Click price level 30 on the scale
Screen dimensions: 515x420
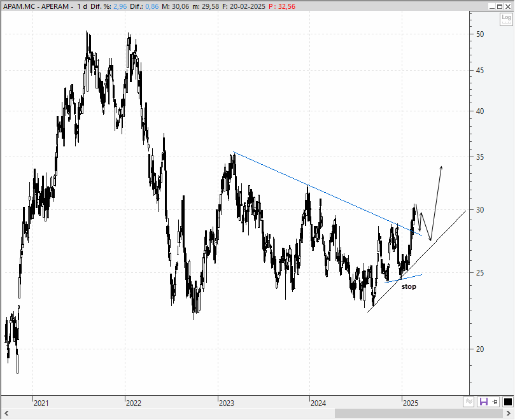[x=480, y=209]
